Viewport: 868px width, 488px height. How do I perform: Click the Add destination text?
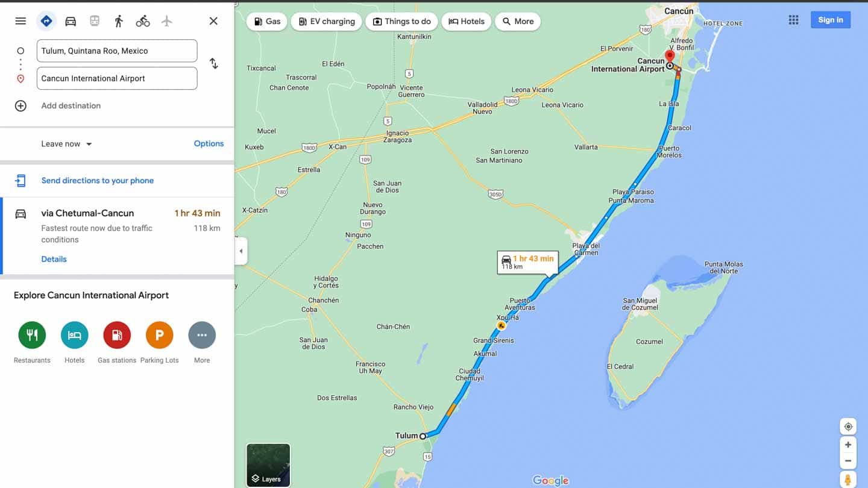(71, 106)
